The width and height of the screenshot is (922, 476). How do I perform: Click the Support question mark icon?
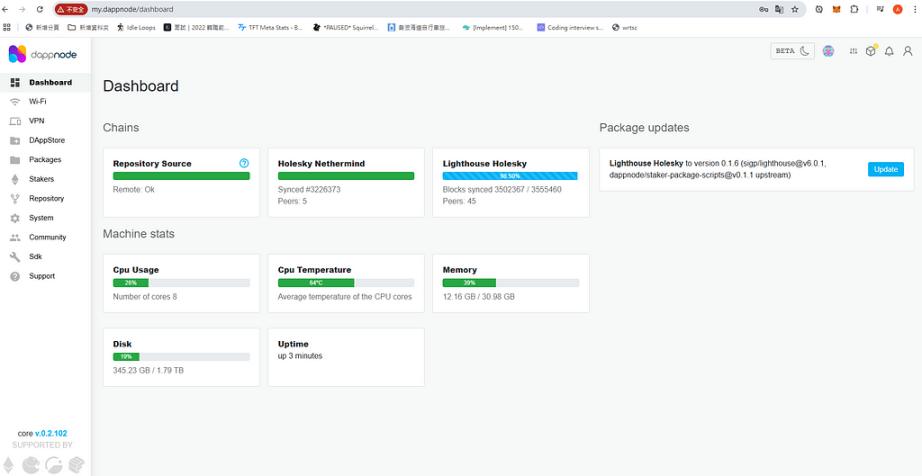pyautogui.click(x=15, y=276)
